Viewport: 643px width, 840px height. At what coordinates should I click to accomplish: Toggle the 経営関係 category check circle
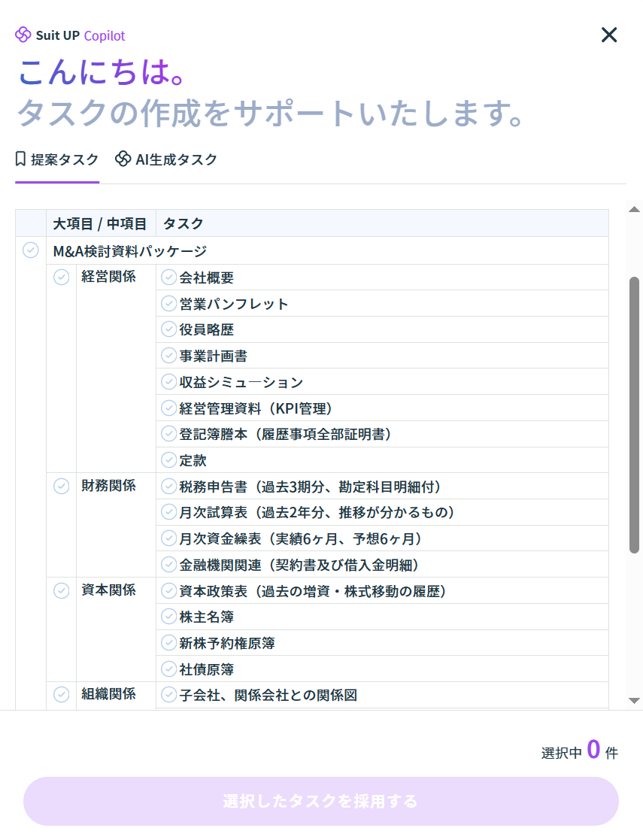61,277
